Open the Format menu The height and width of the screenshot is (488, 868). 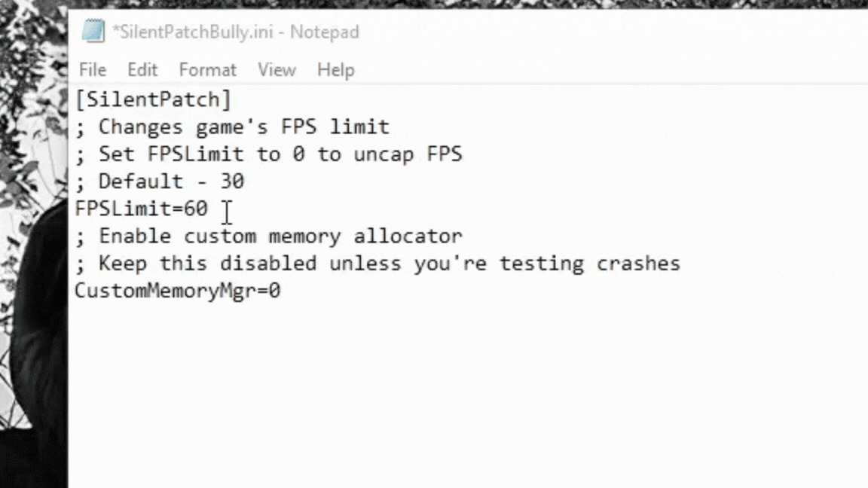tap(208, 70)
